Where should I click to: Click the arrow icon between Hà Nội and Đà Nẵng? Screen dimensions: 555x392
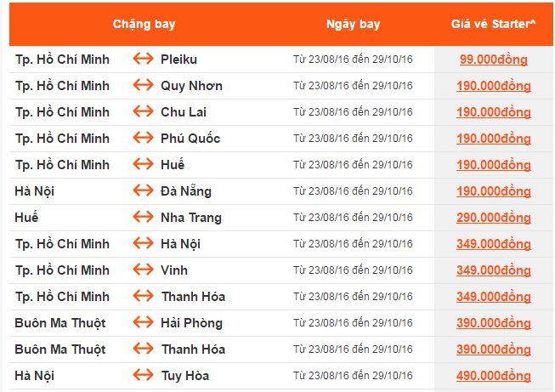tap(142, 191)
